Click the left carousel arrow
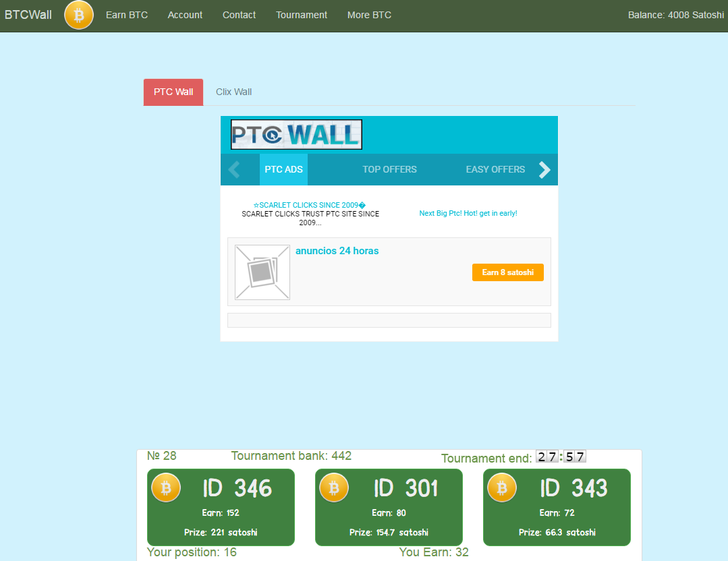 pos(234,170)
